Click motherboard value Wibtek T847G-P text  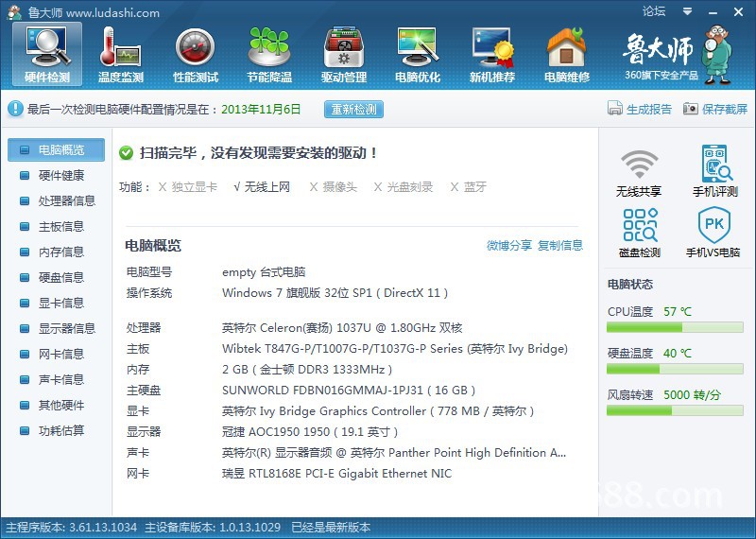coord(395,349)
